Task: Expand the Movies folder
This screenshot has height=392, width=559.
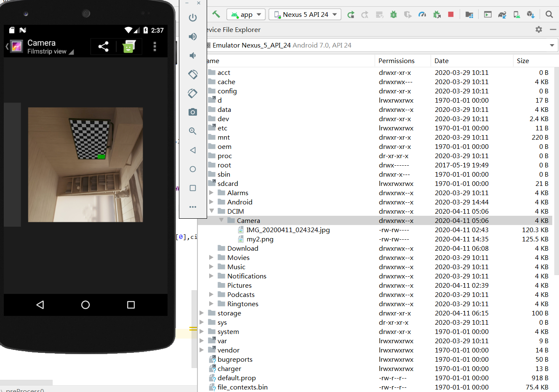Action: (x=211, y=257)
